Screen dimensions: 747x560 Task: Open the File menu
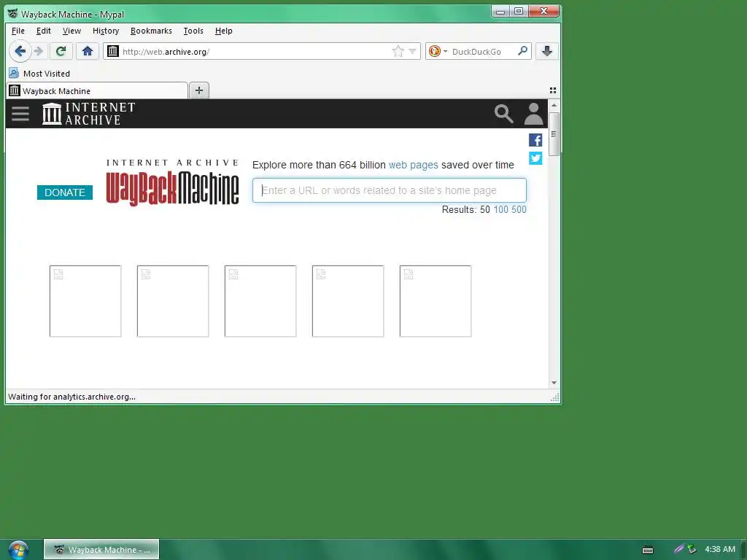click(18, 31)
